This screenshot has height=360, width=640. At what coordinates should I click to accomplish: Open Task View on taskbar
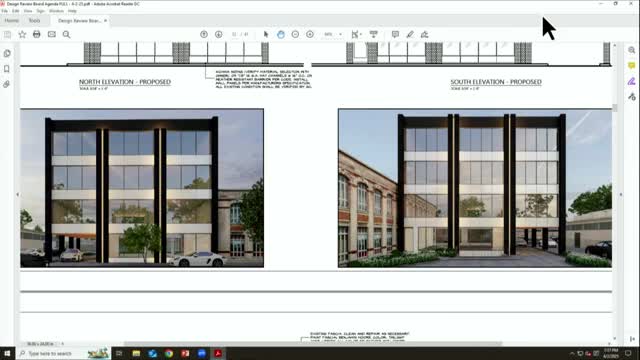pos(119,353)
